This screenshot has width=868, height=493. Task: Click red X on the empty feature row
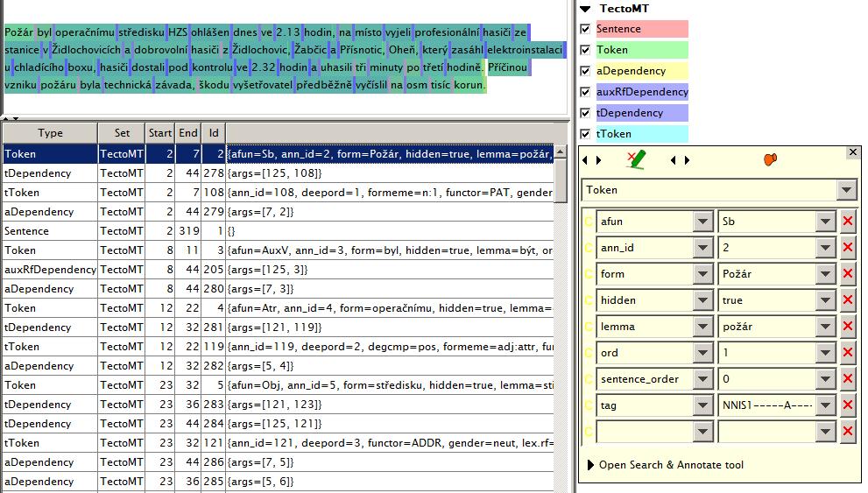pos(848,432)
